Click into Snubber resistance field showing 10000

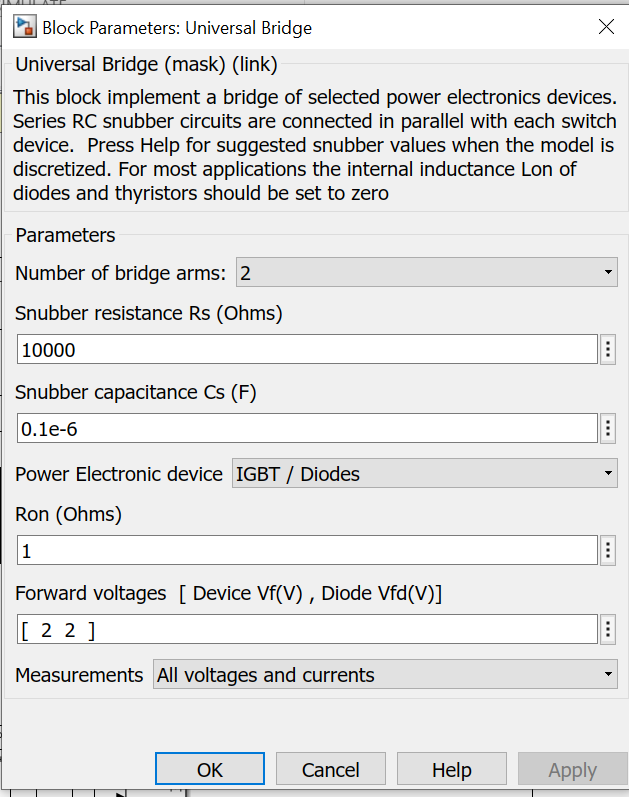click(307, 349)
